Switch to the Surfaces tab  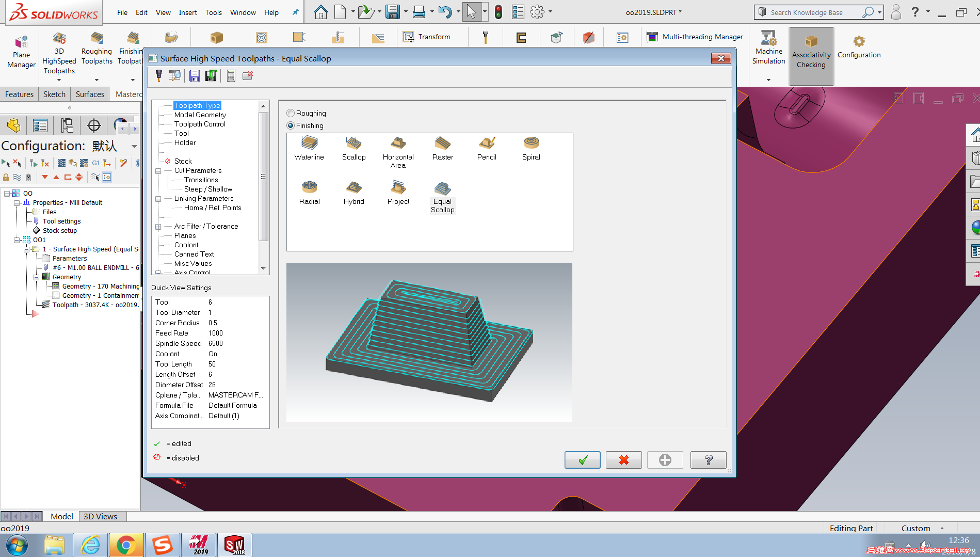(x=90, y=94)
